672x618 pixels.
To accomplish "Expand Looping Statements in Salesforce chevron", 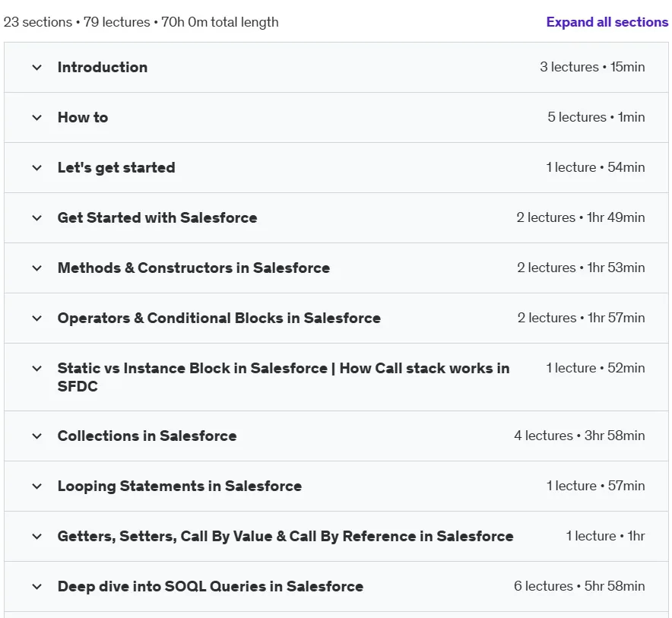I will 36,486.
